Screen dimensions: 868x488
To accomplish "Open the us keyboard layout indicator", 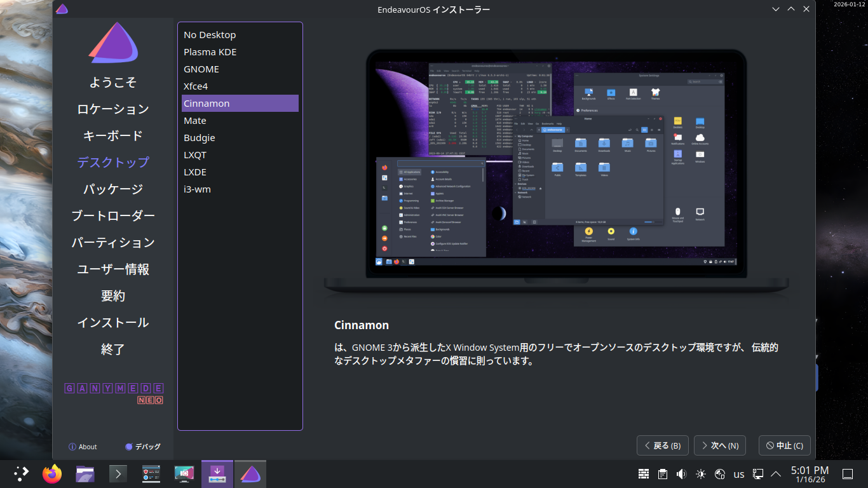I will pyautogui.click(x=739, y=474).
